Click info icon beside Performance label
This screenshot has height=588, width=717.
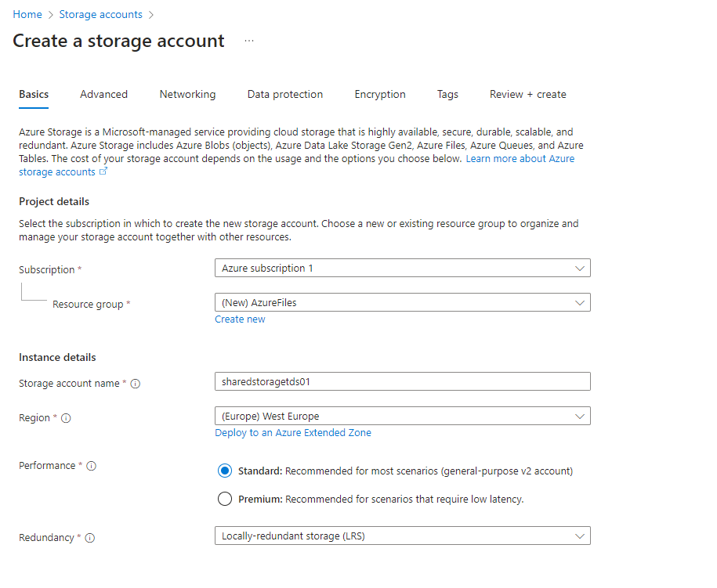(x=91, y=466)
